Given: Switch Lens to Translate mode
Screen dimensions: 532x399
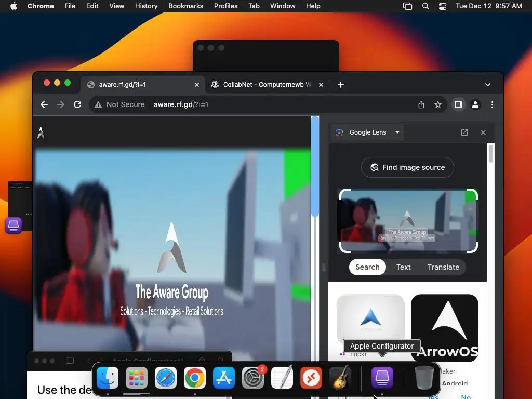Looking at the screenshot, I should 443,267.
